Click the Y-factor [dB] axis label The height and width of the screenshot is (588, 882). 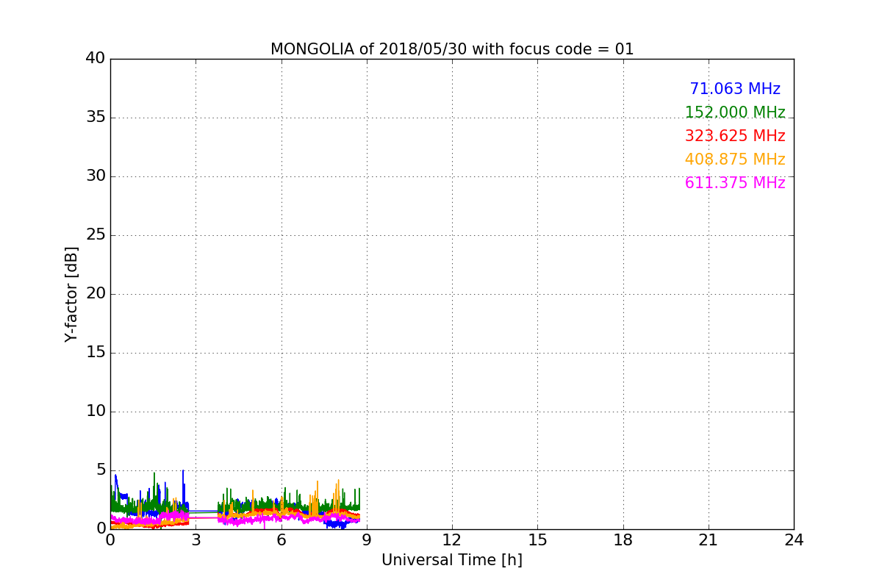(x=71, y=294)
